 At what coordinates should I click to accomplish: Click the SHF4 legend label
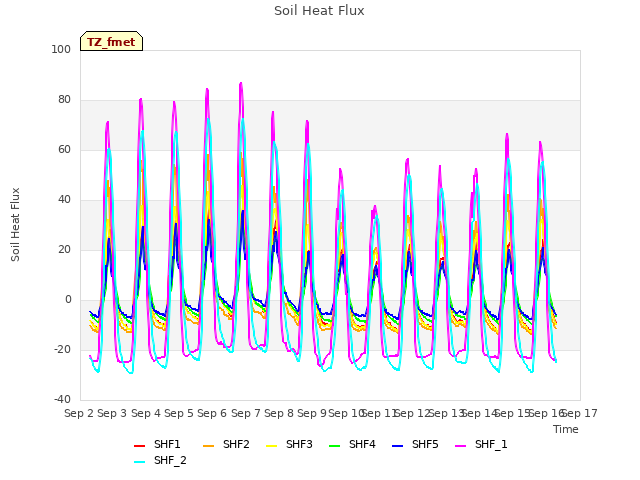(362, 444)
